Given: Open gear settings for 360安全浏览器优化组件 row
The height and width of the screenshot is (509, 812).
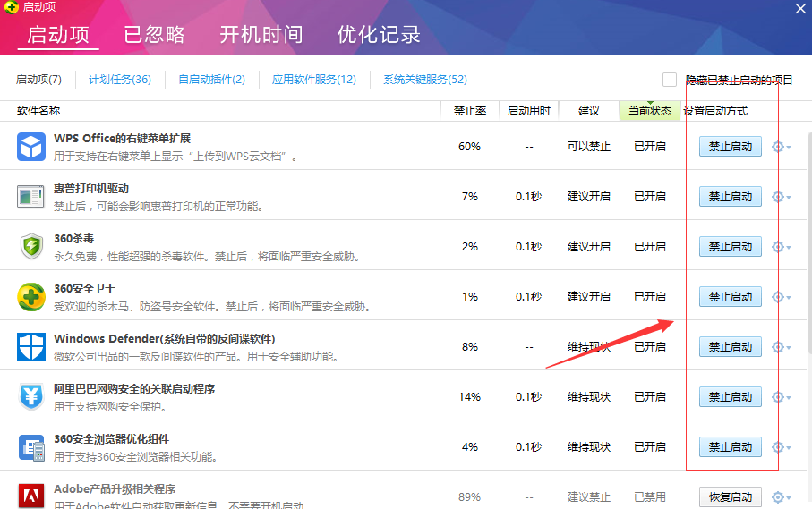Looking at the screenshot, I should click(781, 447).
